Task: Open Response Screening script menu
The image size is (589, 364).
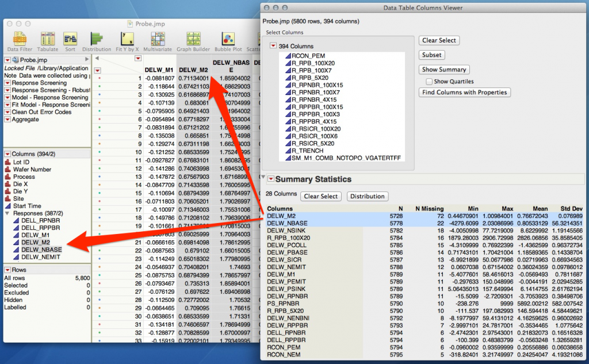Action: (x=7, y=83)
